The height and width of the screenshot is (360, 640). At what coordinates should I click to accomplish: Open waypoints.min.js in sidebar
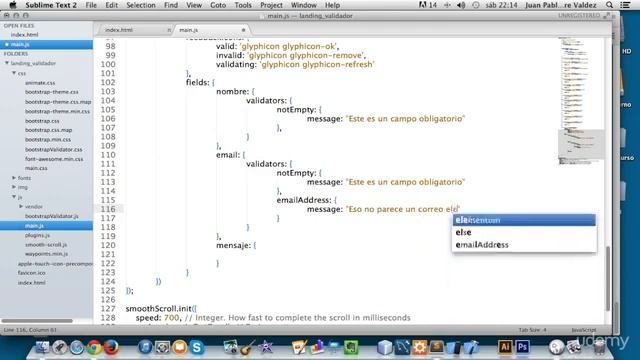46,253
